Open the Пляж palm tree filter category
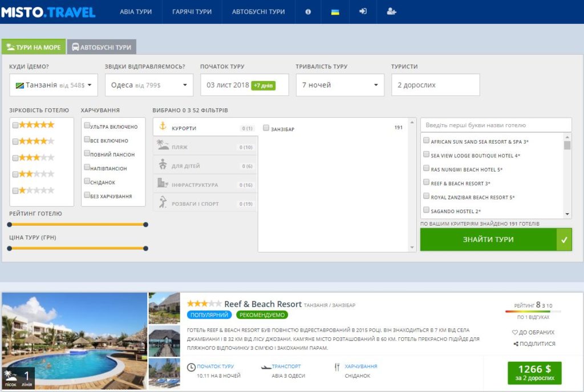The width and height of the screenshot is (584, 392). point(205,146)
